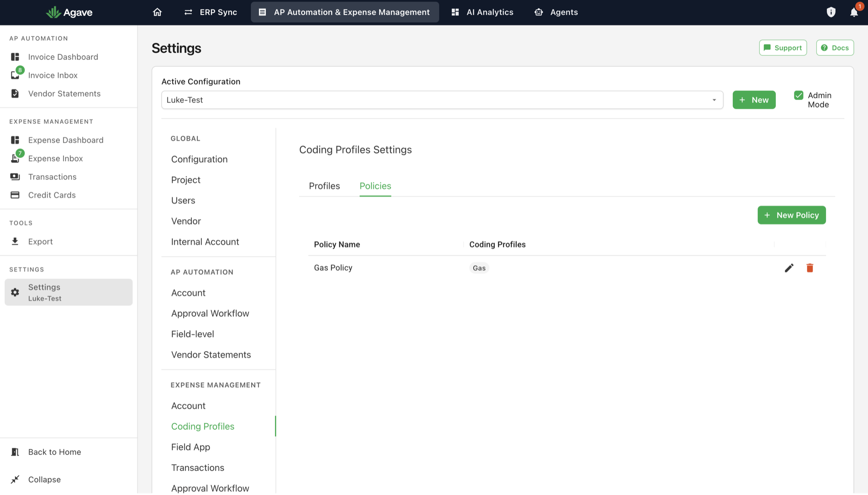Edit Gas Policy with pencil icon
Viewport: 868px width, 495px height.
point(789,268)
